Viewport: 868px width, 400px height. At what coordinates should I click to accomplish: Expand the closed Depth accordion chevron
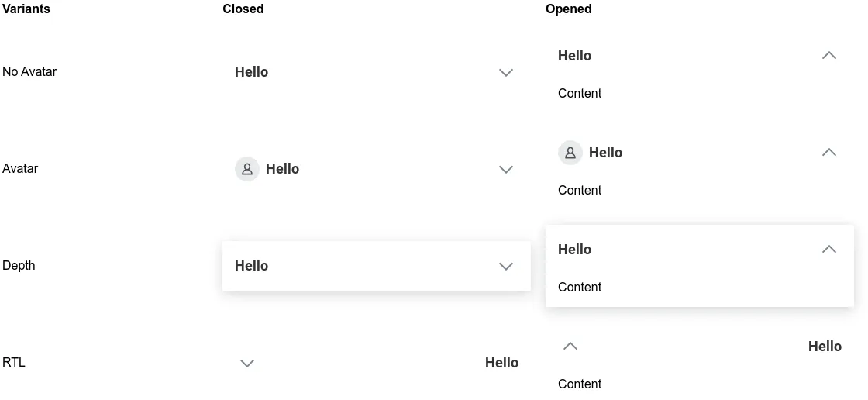coord(506,267)
